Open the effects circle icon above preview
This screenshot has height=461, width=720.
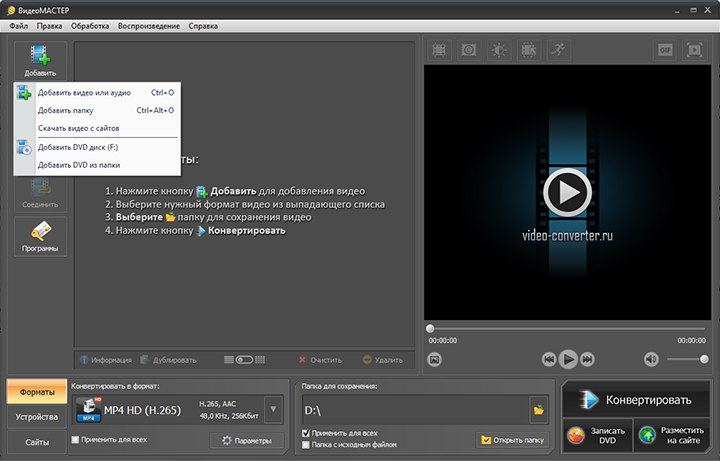point(468,50)
